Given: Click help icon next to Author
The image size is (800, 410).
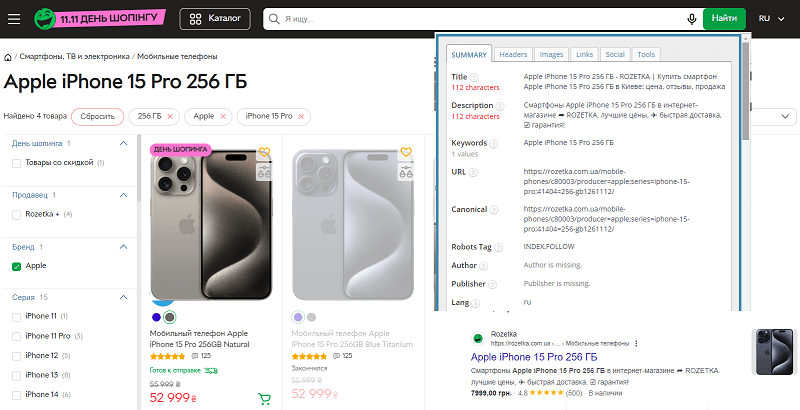Looking at the screenshot, I should (x=484, y=266).
